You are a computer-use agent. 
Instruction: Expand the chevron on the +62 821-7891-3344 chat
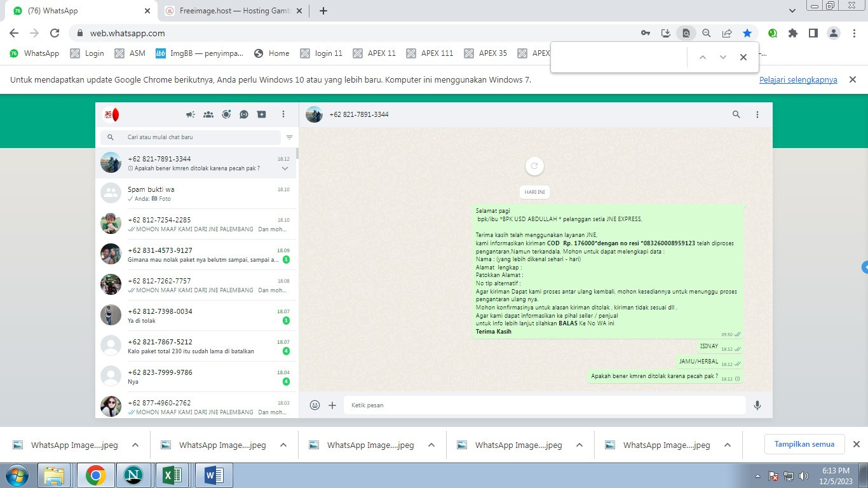tap(285, 168)
